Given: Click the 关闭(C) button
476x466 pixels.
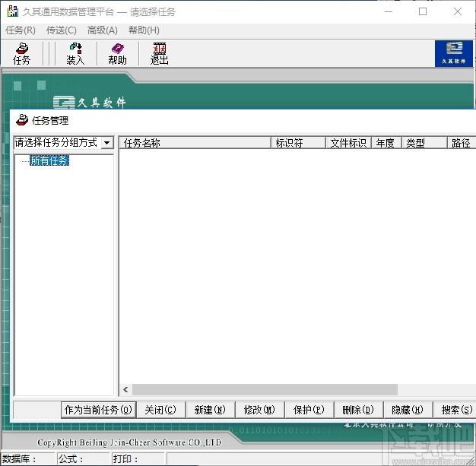Looking at the screenshot, I should pos(160,410).
